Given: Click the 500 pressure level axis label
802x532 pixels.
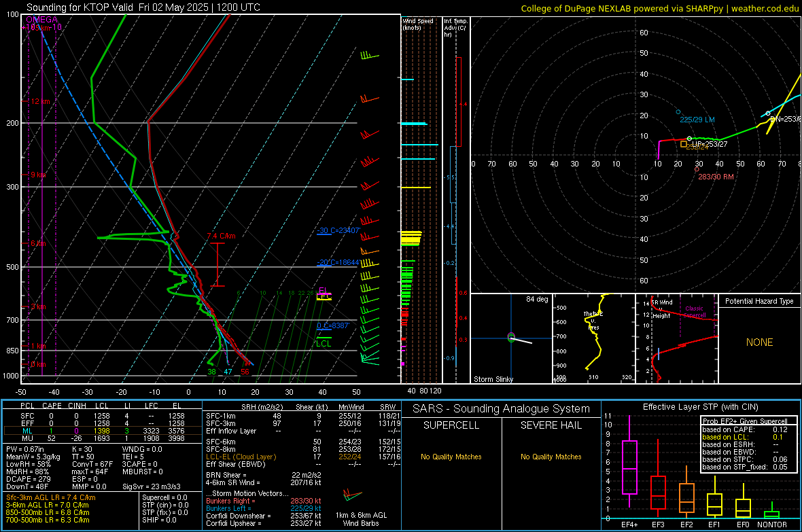Looking at the screenshot, I should pos(13,267).
